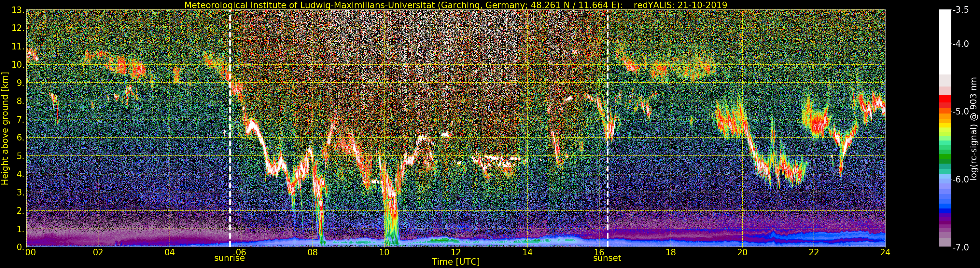The width and height of the screenshot is (980, 268).
Task: Click the '12.' height axis tick label
Action: [18, 29]
